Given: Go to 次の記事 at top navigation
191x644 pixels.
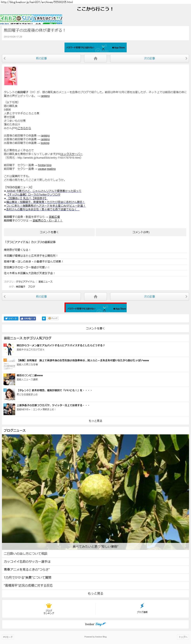Looking at the screenshot, I should click(x=149, y=58).
